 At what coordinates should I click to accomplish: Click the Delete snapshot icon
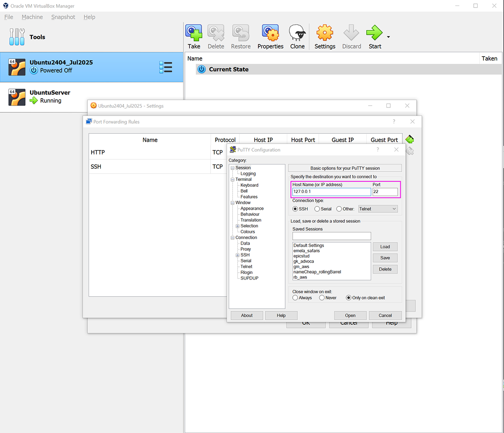216,33
